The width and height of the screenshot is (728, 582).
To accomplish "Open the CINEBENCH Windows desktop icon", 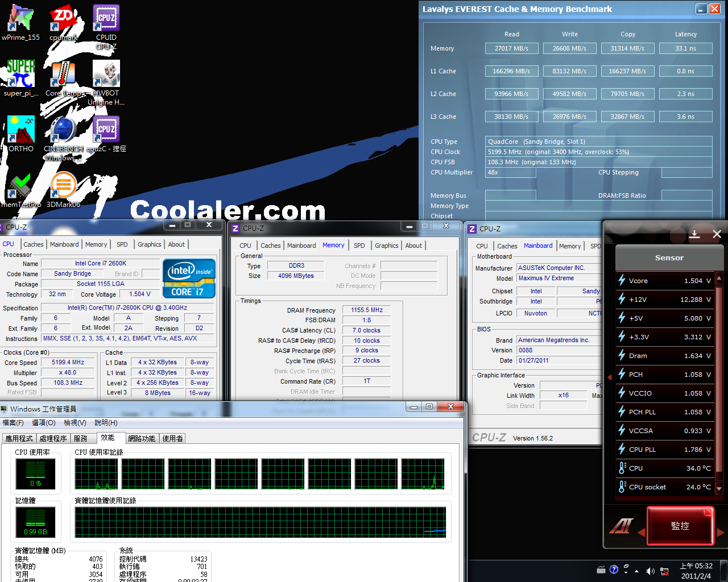I will pos(63,139).
